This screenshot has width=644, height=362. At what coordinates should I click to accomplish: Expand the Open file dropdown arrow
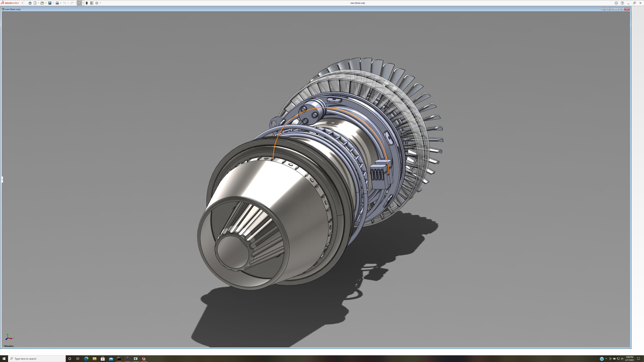46,3
